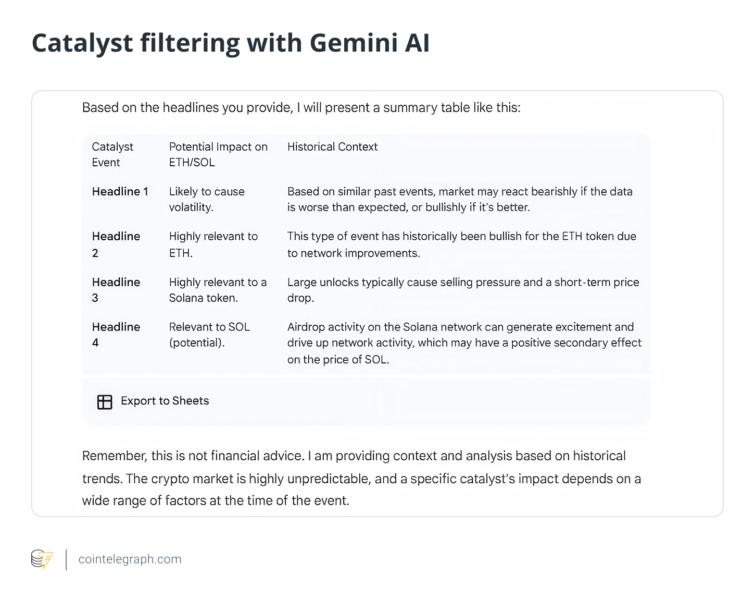Click the 'Highly relevant to a Solana token' cell

217,290
